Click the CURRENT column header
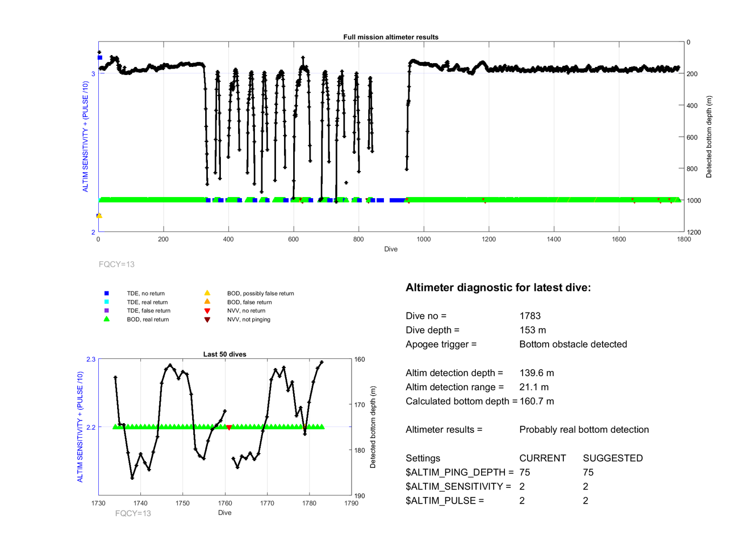The width and height of the screenshot is (756, 557). [543, 458]
